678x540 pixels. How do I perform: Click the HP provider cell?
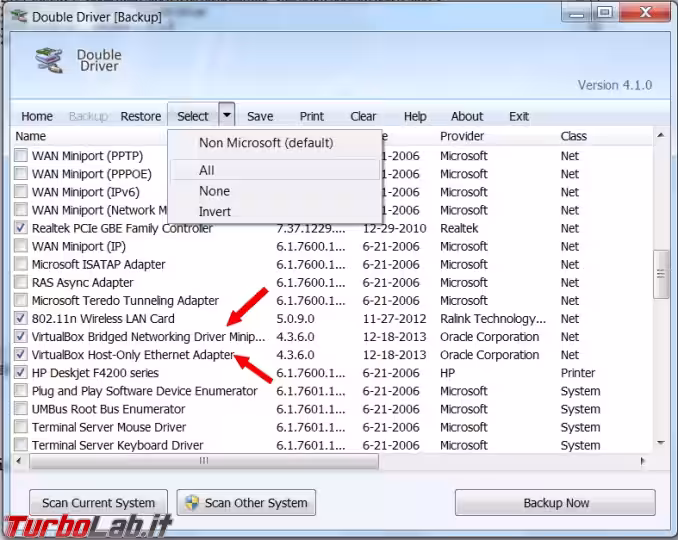click(447, 373)
